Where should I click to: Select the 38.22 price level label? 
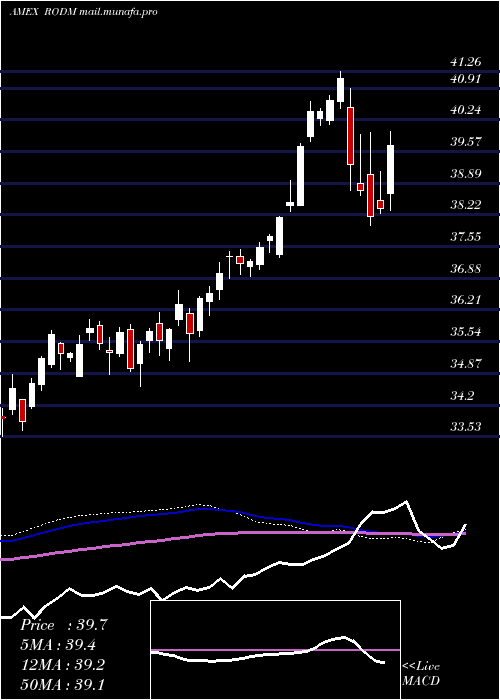point(466,205)
